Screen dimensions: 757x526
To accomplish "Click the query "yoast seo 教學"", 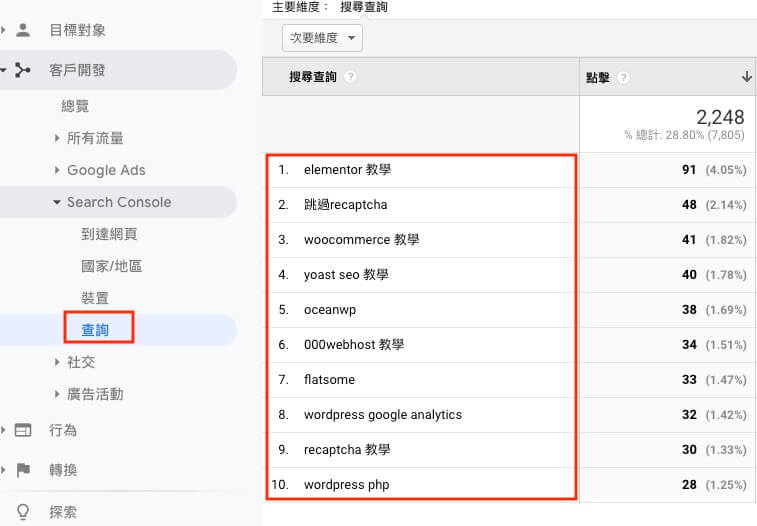I will [346, 275].
